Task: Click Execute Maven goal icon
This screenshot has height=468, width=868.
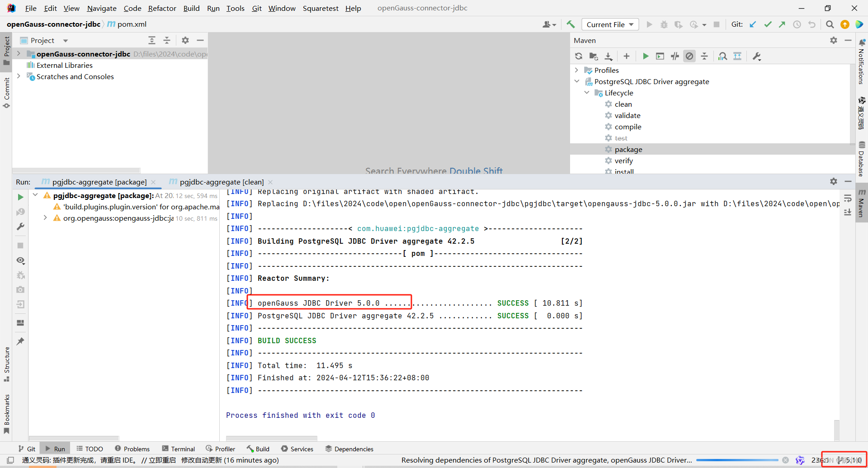Action: point(660,56)
